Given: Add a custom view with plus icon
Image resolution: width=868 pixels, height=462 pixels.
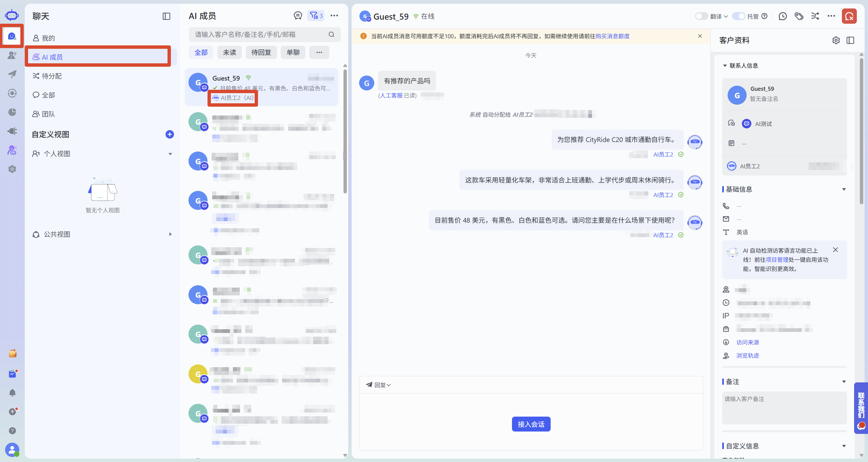Looking at the screenshot, I should pos(170,134).
